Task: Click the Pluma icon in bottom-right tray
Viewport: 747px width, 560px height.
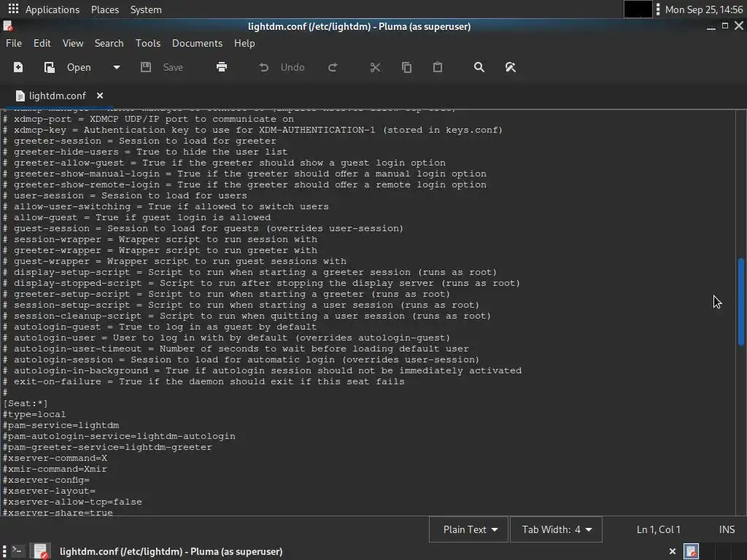Action: 692,551
